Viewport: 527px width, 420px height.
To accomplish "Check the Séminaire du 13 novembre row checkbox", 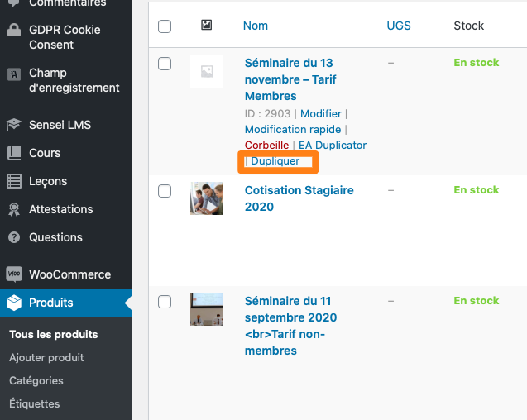I will coord(165,64).
